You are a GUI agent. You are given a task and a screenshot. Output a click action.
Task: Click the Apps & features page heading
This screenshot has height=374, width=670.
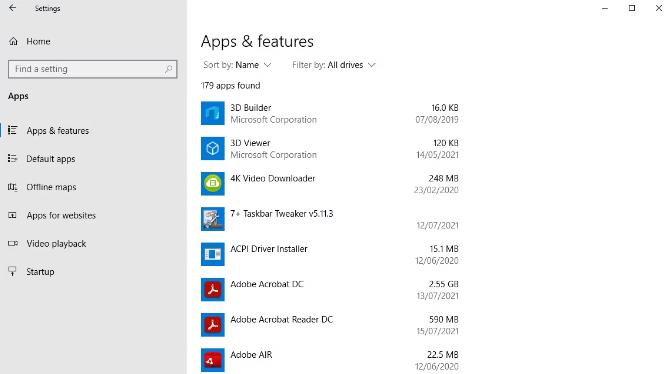tap(257, 41)
